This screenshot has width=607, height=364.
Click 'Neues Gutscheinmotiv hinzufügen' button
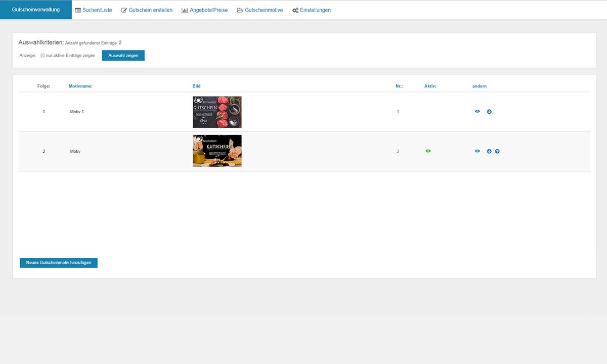coord(59,263)
